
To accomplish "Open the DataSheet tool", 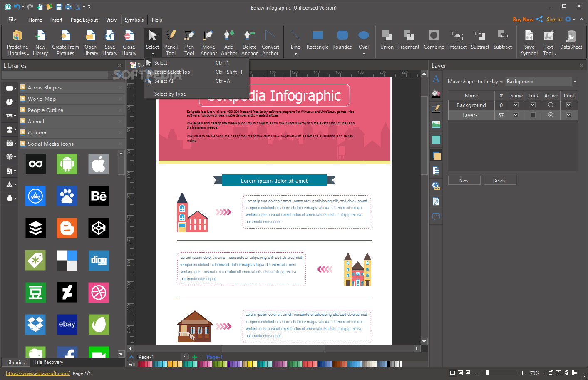I will click(571, 40).
